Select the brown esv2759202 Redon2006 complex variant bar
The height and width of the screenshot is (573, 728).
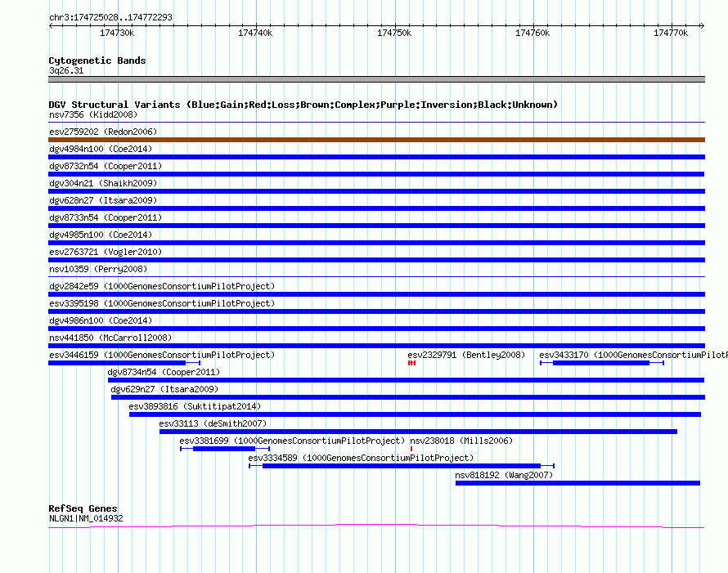[x=376, y=140]
